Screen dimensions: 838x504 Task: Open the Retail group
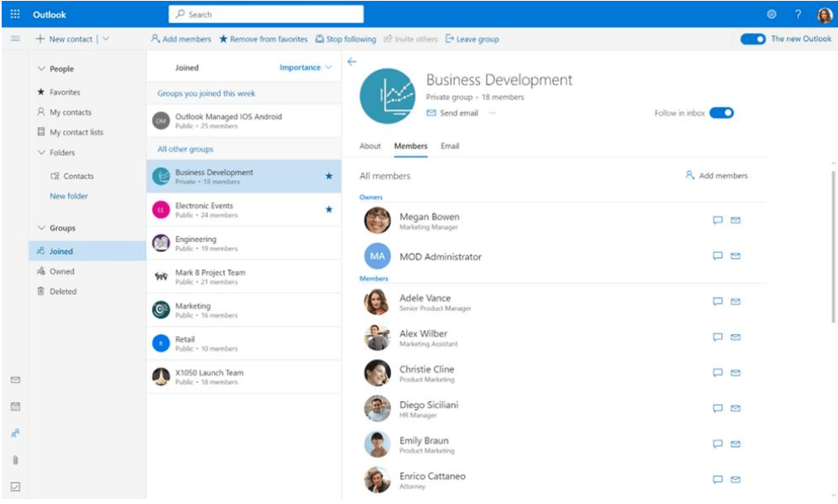point(244,343)
